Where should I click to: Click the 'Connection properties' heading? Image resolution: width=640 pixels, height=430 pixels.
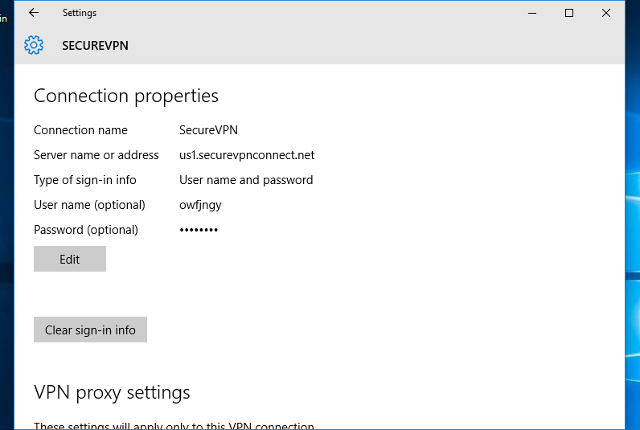pyautogui.click(x=126, y=96)
